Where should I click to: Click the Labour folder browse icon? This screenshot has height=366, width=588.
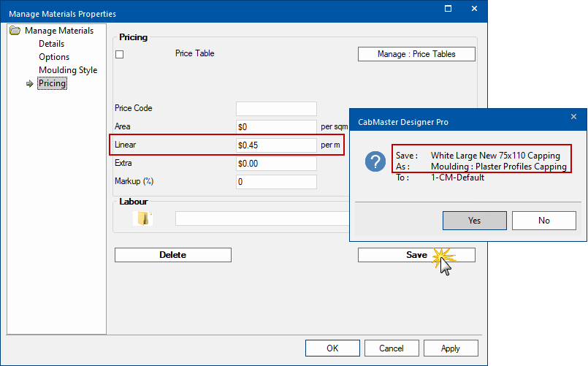[x=144, y=218]
